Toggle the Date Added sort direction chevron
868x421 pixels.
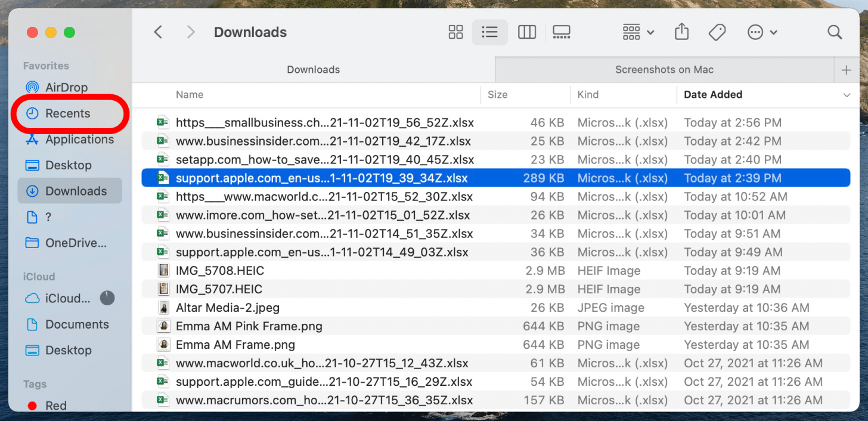[x=847, y=95]
